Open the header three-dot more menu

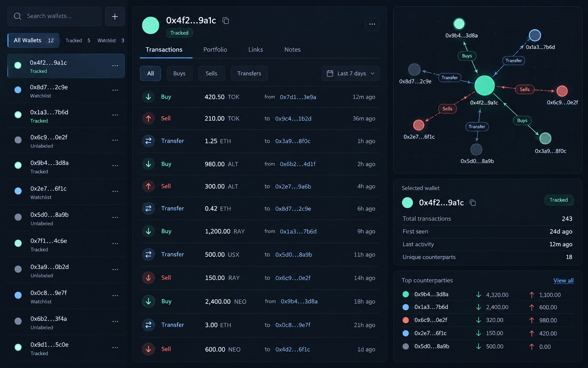pyautogui.click(x=372, y=24)
